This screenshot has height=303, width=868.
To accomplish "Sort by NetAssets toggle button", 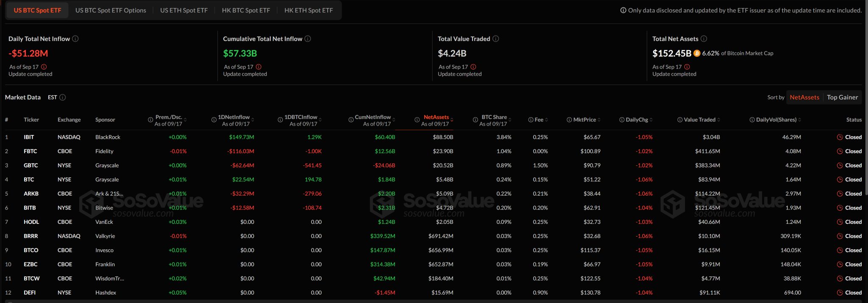I will coord(804,97).
